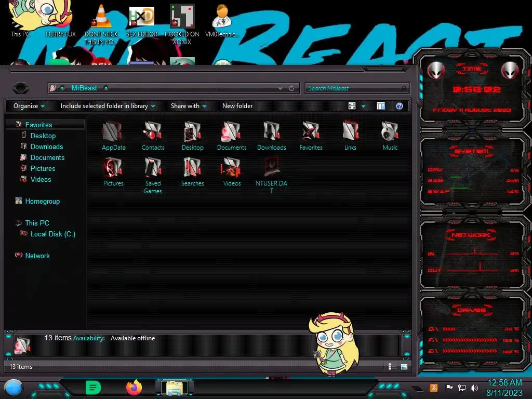Screen dimensions: 532x399
Task: Open the volume speaker tray icon
Action: [x=474, y=388]
